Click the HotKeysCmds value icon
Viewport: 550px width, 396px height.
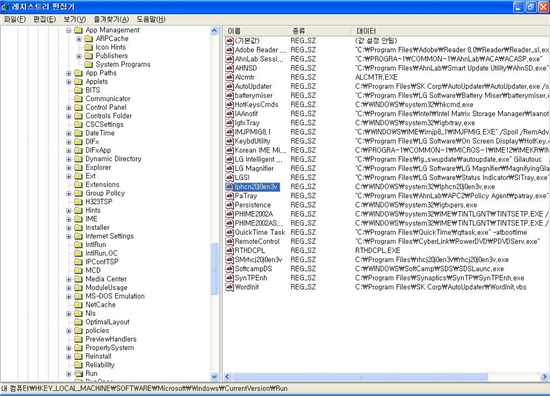point(229,105)
